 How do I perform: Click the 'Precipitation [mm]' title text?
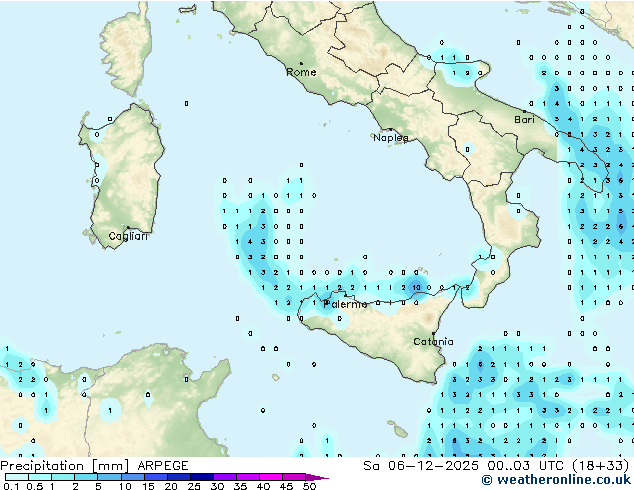point(65,466)
